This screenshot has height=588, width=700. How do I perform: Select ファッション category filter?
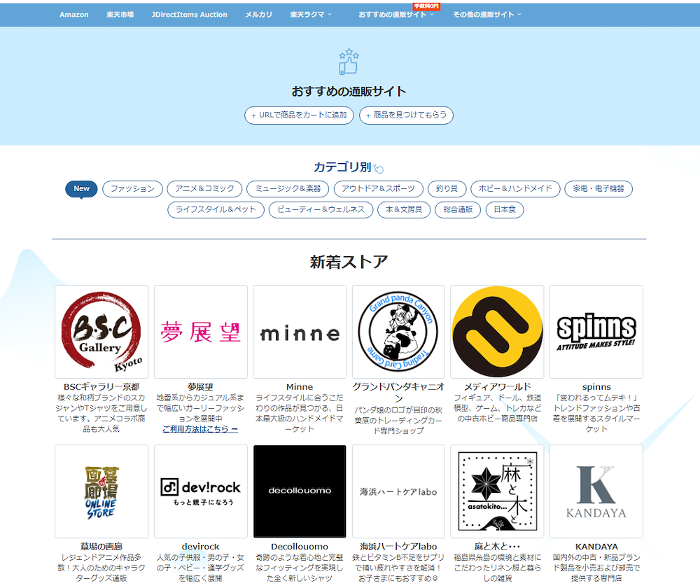point(132,189)
